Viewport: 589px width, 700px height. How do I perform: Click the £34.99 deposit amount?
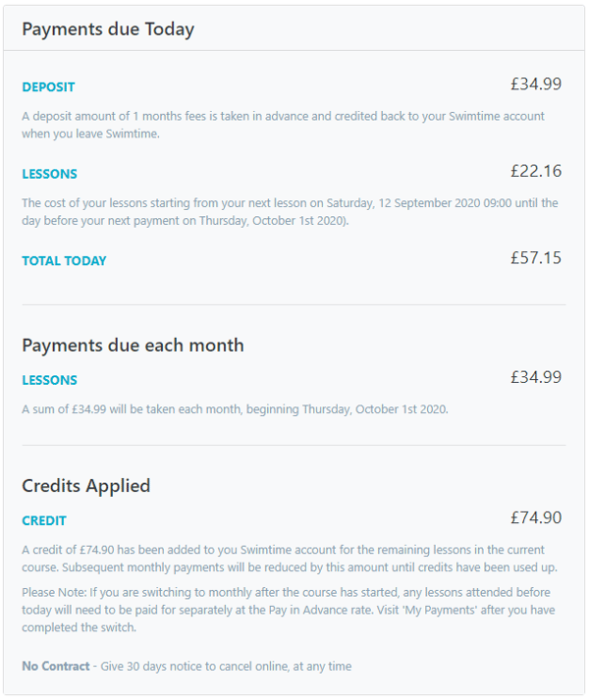[x=536, y=83]
